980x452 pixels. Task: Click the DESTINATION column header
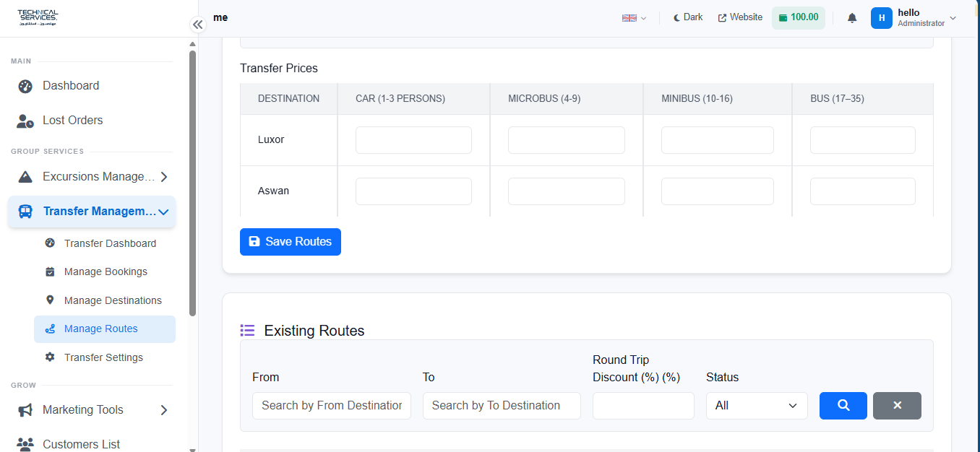[288, 99]
